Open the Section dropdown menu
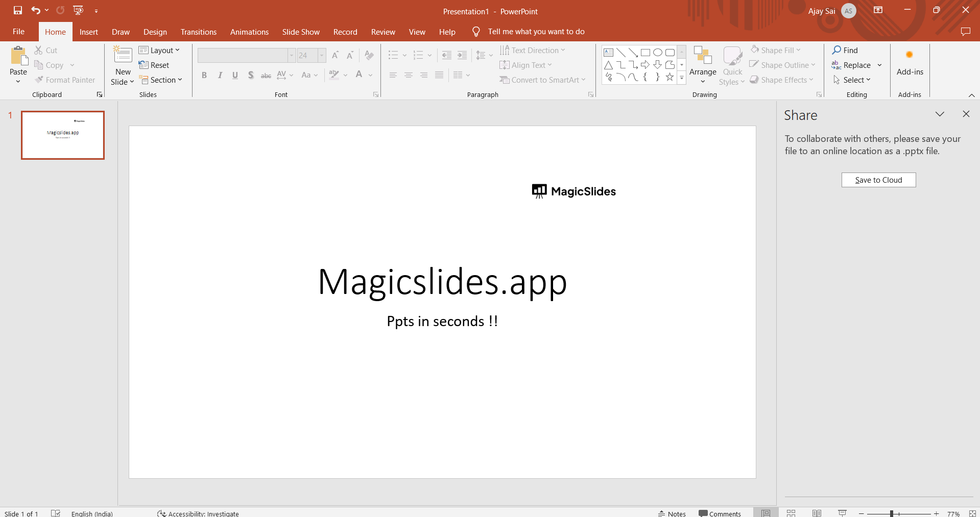Viewport: 980px width, 517px height. tap(161, 80)
